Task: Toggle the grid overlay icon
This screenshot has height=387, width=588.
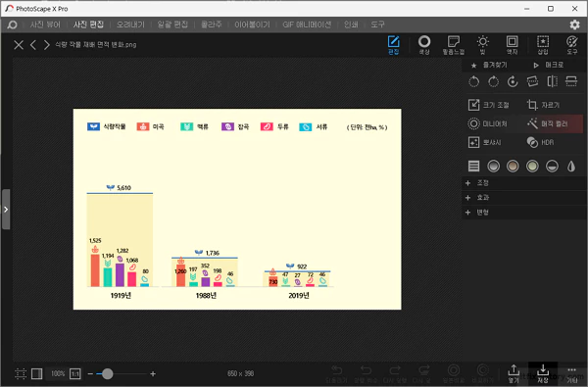Action: click(x=21, y=373)
